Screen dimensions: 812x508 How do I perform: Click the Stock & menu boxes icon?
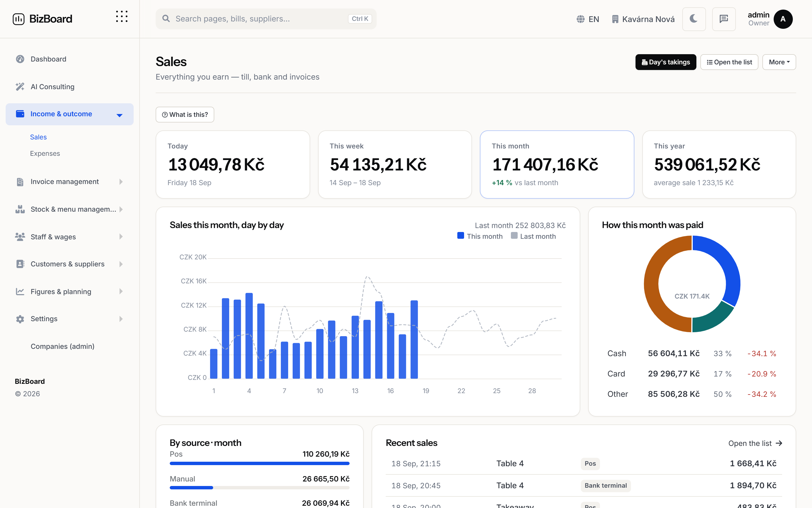(x=20, y=209)
